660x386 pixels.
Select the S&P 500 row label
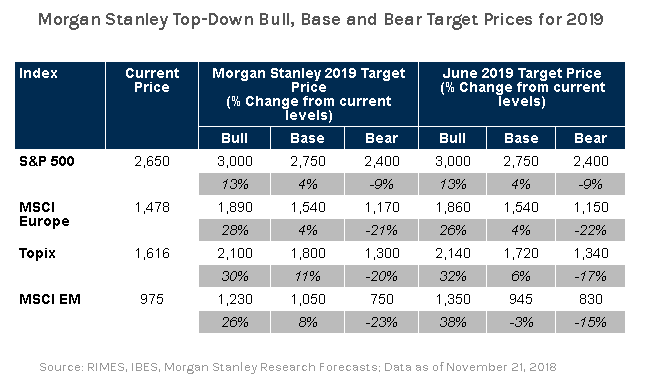47,161
